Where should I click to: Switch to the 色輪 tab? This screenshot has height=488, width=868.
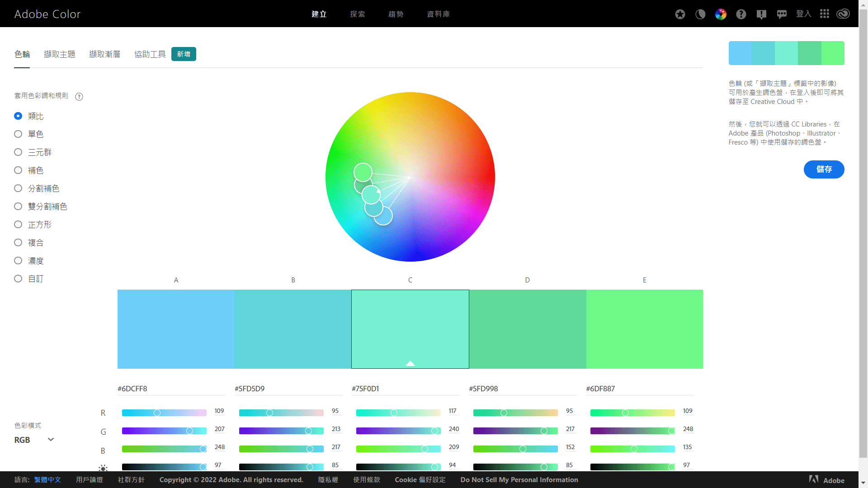22,54
